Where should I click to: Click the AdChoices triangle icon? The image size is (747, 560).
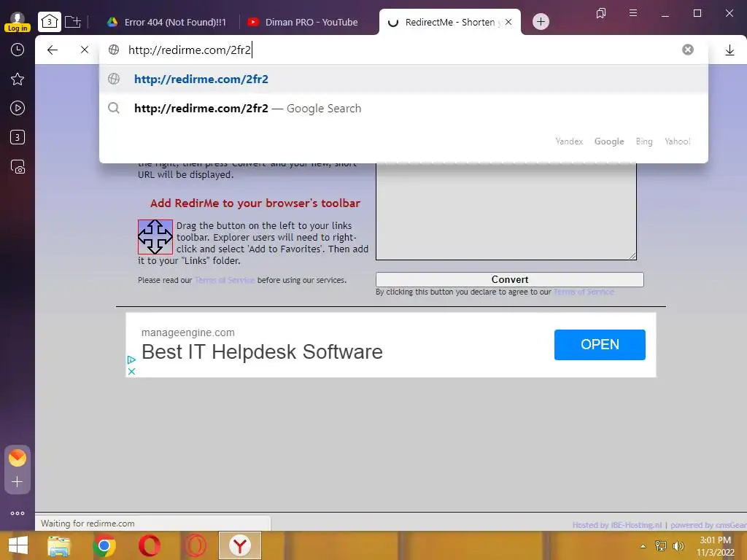point(131,360)
